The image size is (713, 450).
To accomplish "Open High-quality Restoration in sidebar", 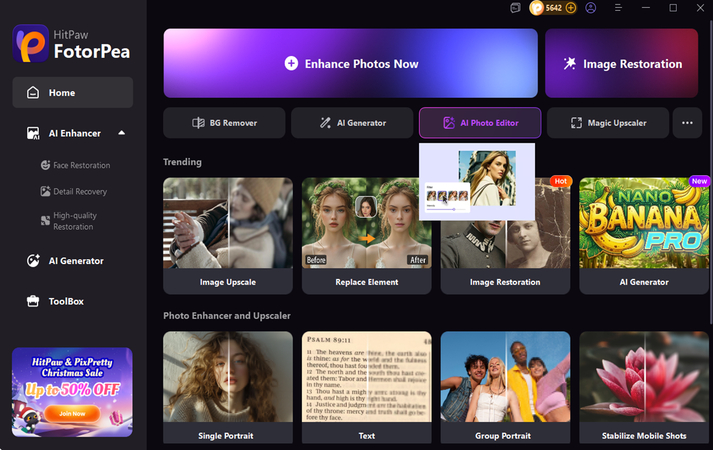I will tap(69, 221).
